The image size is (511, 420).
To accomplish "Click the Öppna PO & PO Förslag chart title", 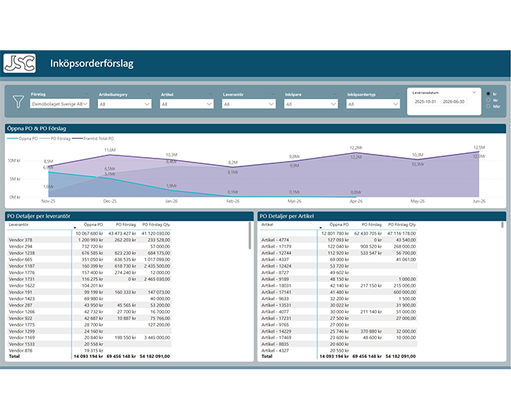I will tap(36, 129).
